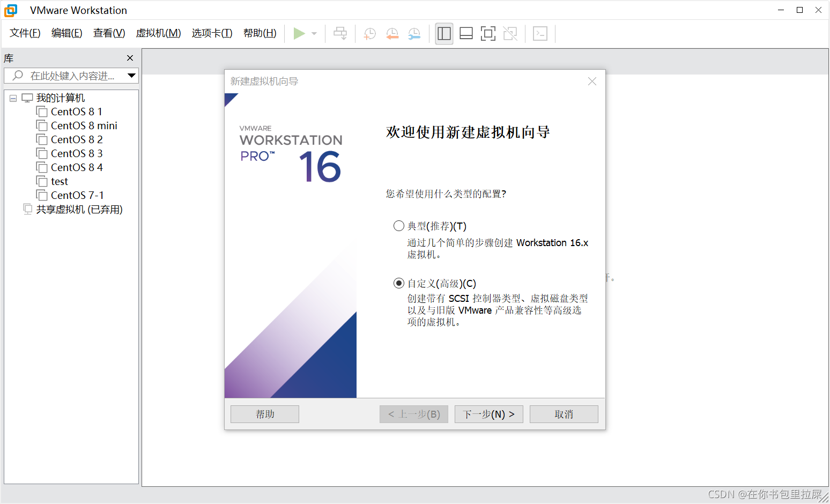The width and height of the screenshot is (830, 504).
Task: Click the CentOS 8 mini VM icon
Action: [x=42, y=125]
